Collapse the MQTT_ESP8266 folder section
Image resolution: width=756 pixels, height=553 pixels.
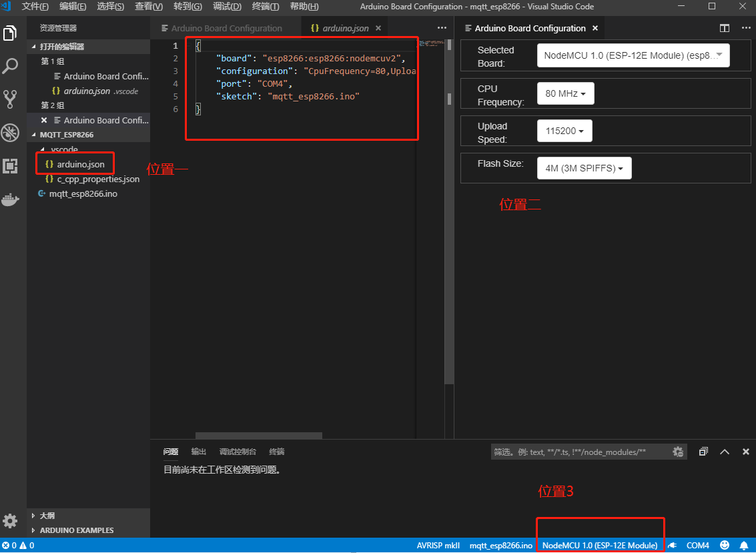tap(88, 135)
